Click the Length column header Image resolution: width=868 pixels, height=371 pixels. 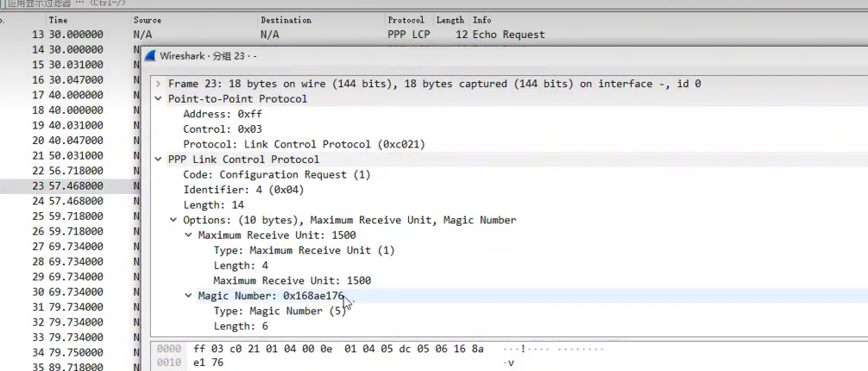[450, 20]
